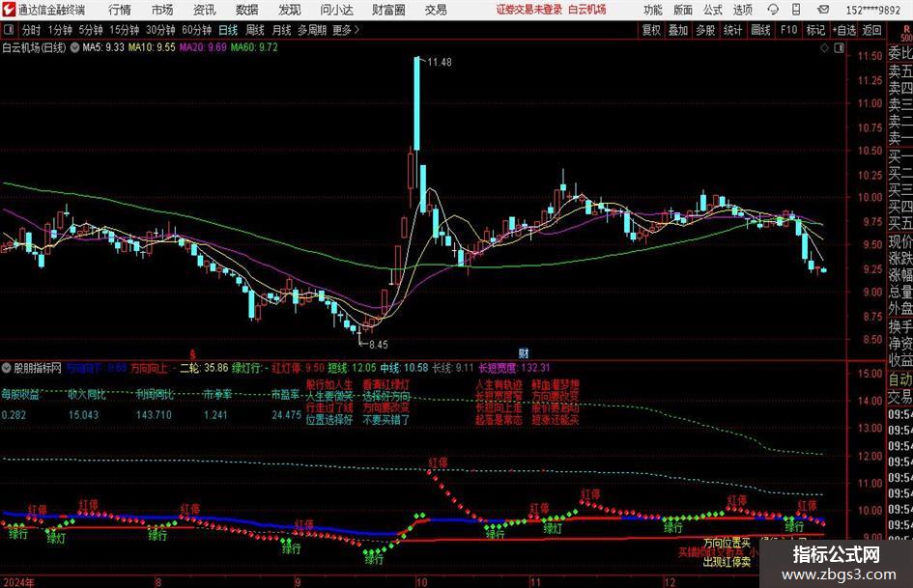Switch to 15分钟 period tab

(x=125, y=30)
